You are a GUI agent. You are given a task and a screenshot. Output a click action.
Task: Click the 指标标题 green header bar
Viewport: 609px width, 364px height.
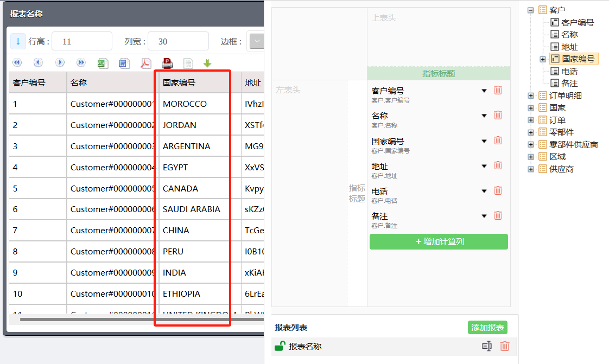(439, 73)
